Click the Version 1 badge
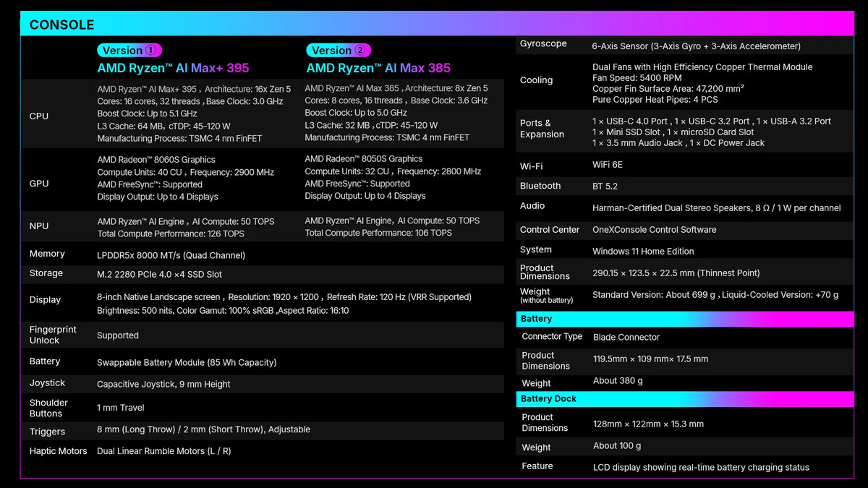This screenshot has height=488, width=868. pos(129,51)
